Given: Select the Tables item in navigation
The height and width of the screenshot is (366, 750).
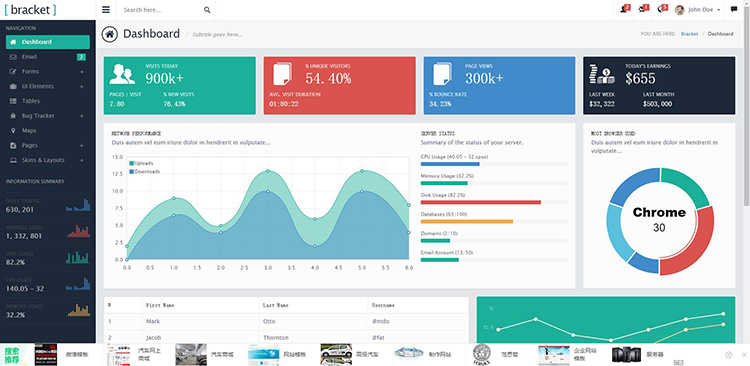Looking at the screenshot, I should tap(48, 101).
